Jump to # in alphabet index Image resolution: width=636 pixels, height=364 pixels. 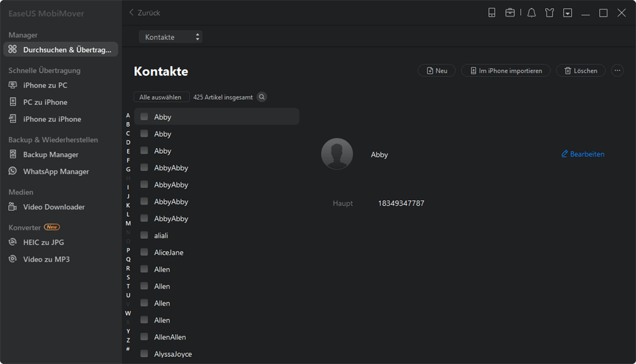(128, 349)
